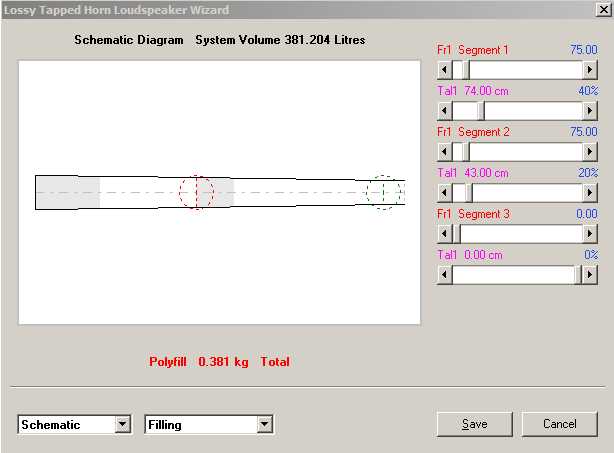Click the Fr1 Segment 2 slider thumb
This screenshot has width=614, height=453.
tap(465, 152)
